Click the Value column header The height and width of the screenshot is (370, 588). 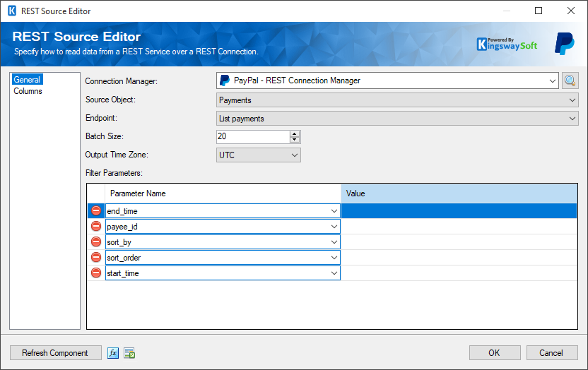point(459,193)
